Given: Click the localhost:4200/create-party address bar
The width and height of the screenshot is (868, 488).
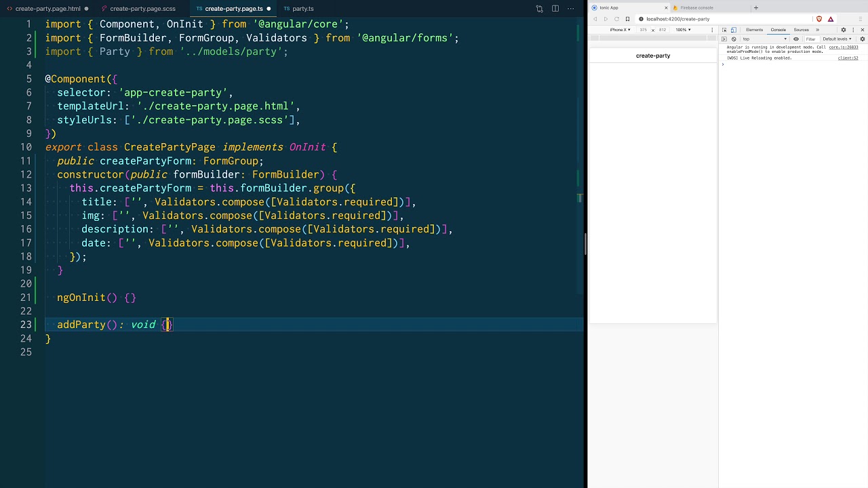Looking at the screenshot, I should 724,19.
